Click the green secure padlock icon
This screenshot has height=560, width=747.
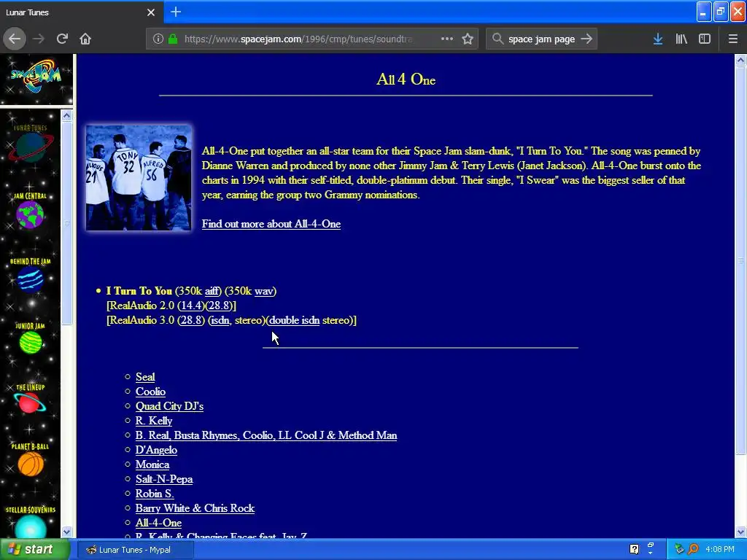click(x=173, y=39)
